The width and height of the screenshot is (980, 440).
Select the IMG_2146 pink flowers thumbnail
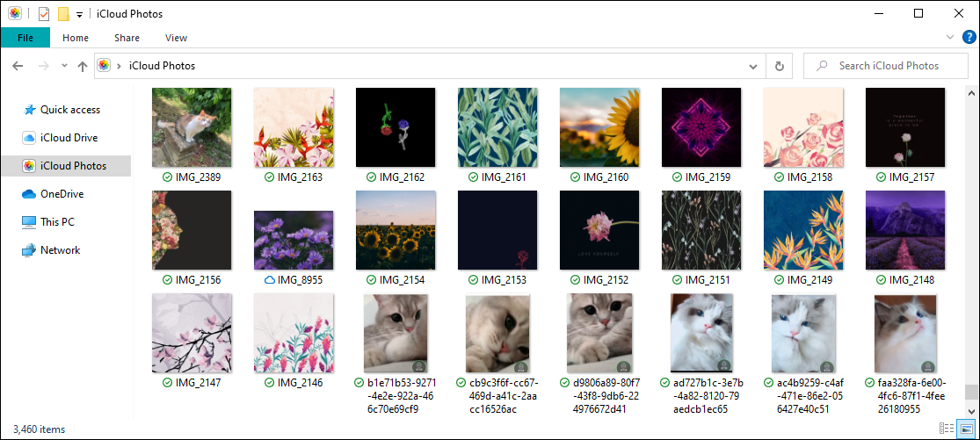click(294, 333)
